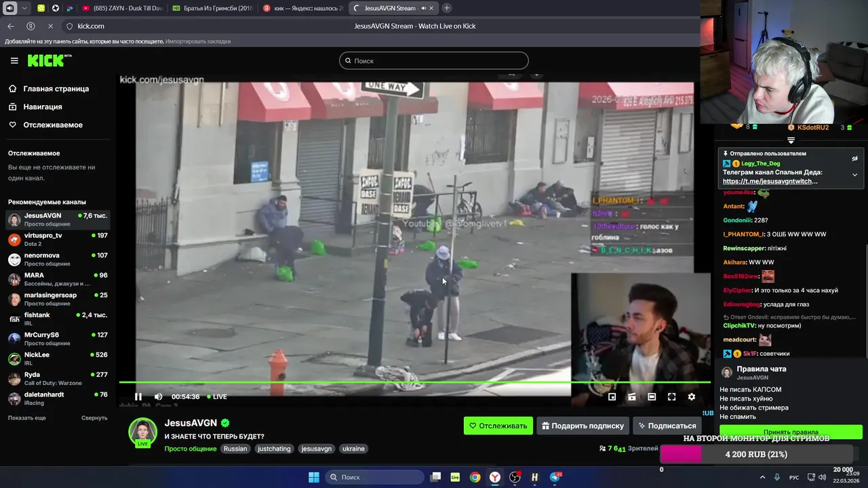Open MrCurryS6 recommended channel
Screen dimensions: 868x488
pos(58,339)
